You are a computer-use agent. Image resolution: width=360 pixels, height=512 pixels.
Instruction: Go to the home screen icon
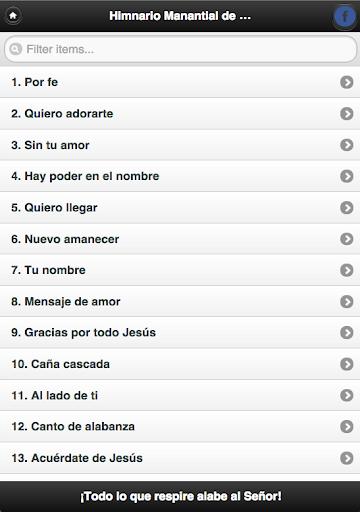pos(13,16)
